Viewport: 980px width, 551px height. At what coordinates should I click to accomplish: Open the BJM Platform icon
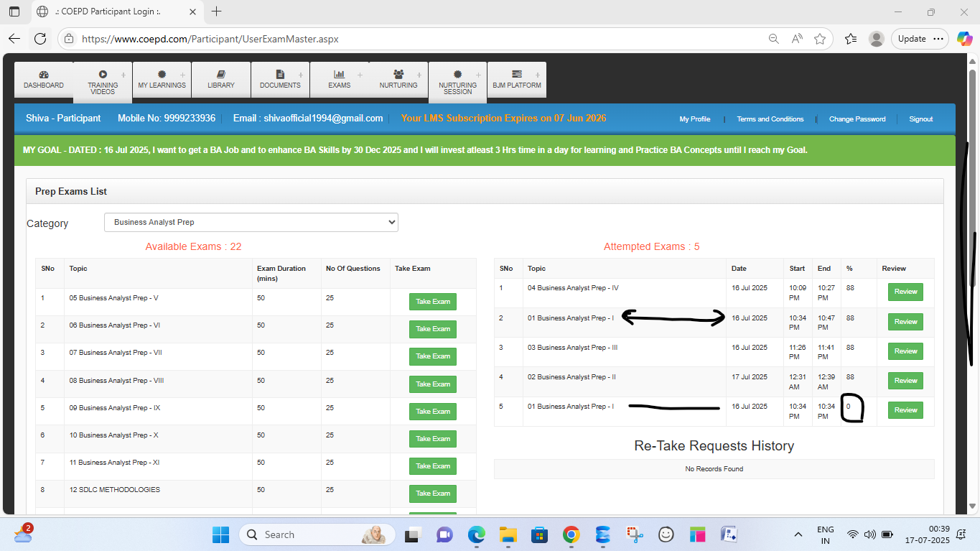click(x=517, y=74)
